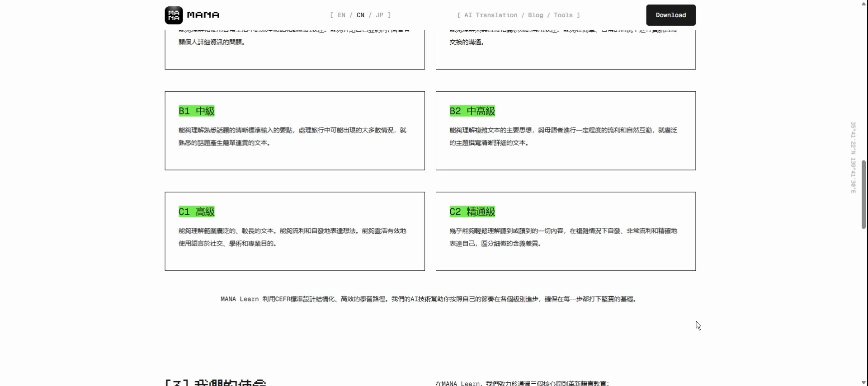The image size is (868, 386).
Task: Click the B2 card description text
Action: click(563, 137)
